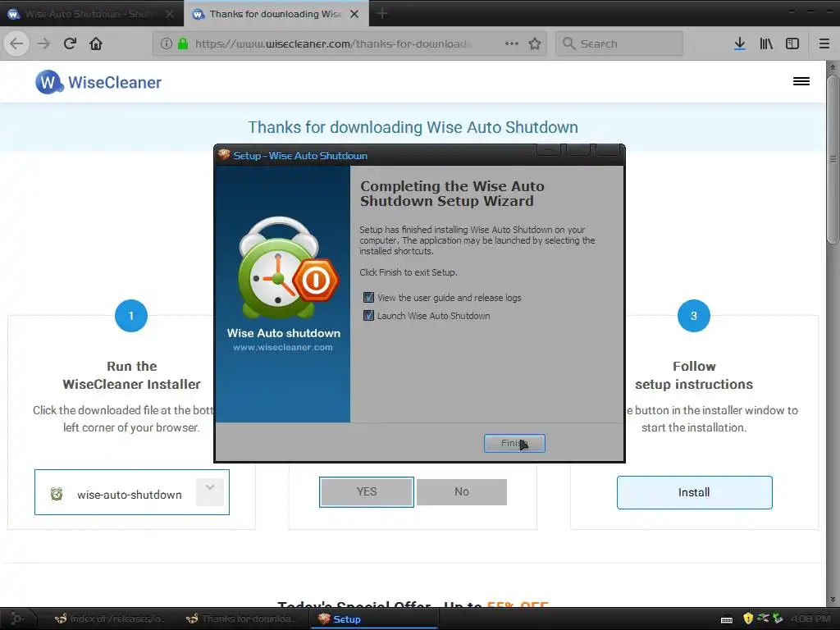Open site information icon in address bar
Viewport: 840px width, 630px height.
[166, 43]
